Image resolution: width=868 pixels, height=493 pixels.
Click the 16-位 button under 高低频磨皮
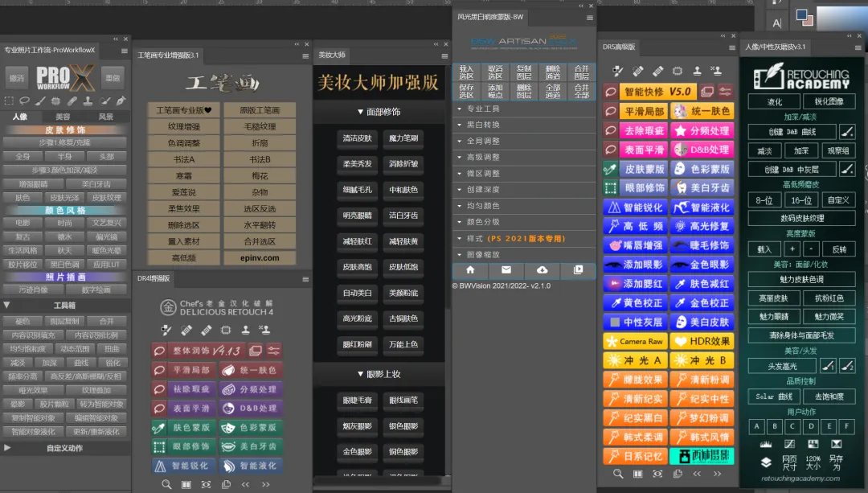tap(801, 200)
